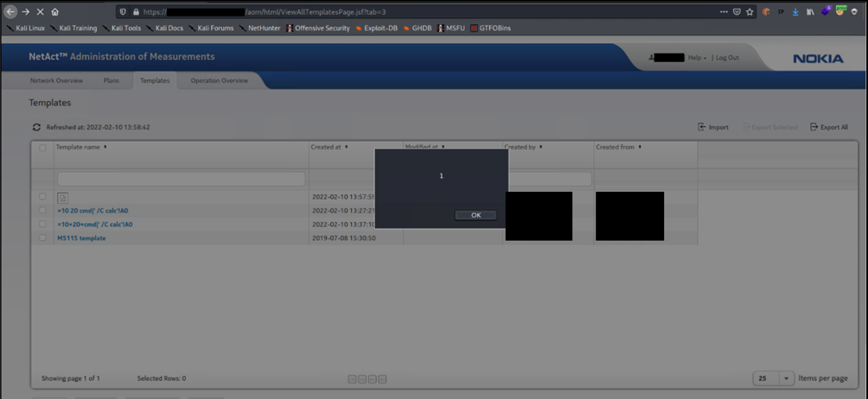Image resolution: width=868 pixels, height=399 pixels.
Task: Click OK in the alert dialog
Action: (x=475, y=215)
